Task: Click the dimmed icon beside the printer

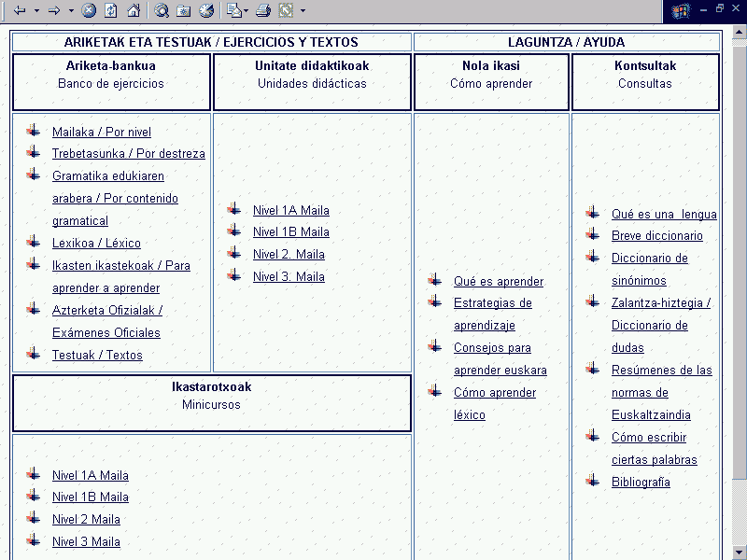Action: [286, 10]
